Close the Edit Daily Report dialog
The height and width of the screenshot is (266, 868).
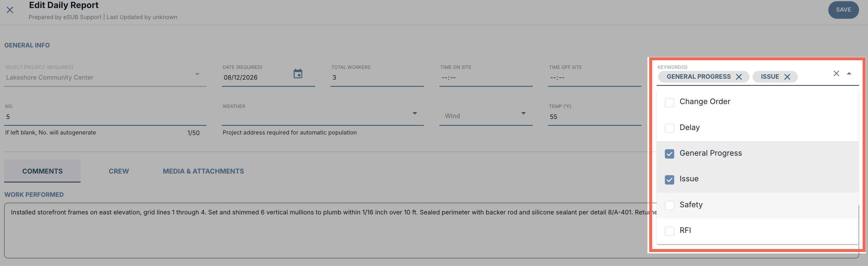click(10, 10)
